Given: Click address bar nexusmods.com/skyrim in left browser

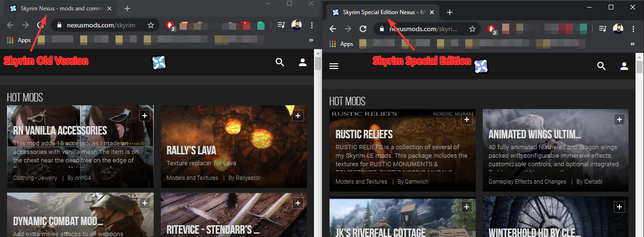Looking at the screenshot, I should click(x=105, y=25).
